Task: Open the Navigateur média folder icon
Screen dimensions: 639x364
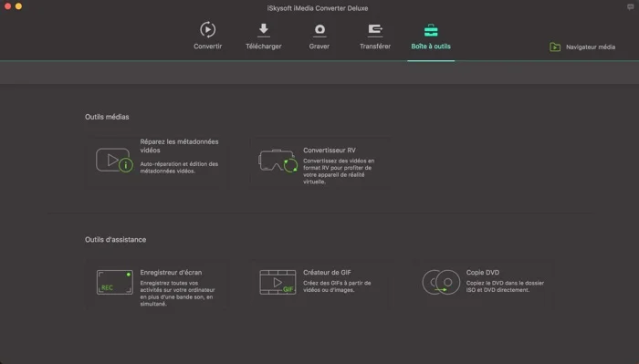Action: [x=555, y=47]
